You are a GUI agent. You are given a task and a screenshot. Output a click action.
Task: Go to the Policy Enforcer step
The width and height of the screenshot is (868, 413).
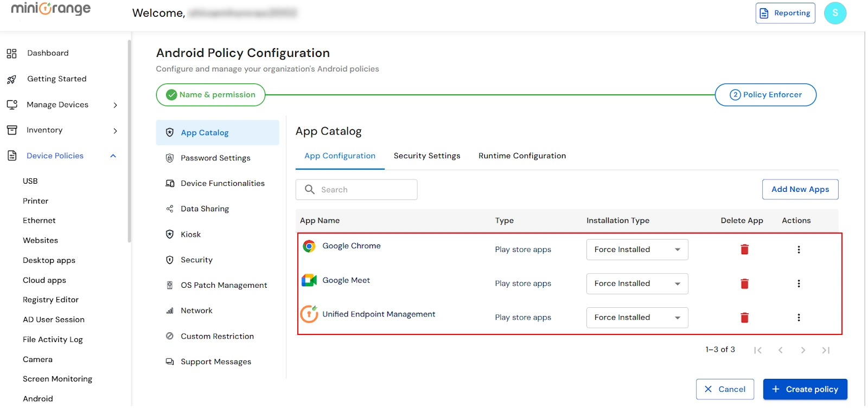(x=765, y=95)
